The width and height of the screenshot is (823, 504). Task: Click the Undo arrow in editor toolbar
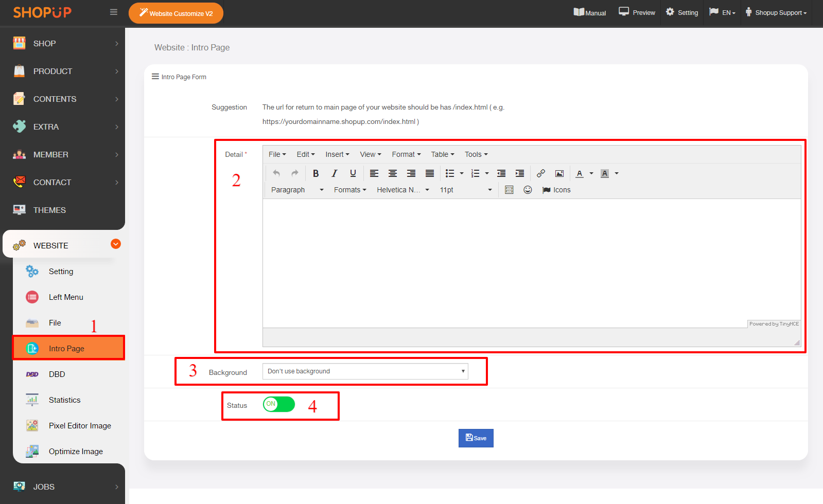pyautogui.click(x=276, y=173)
